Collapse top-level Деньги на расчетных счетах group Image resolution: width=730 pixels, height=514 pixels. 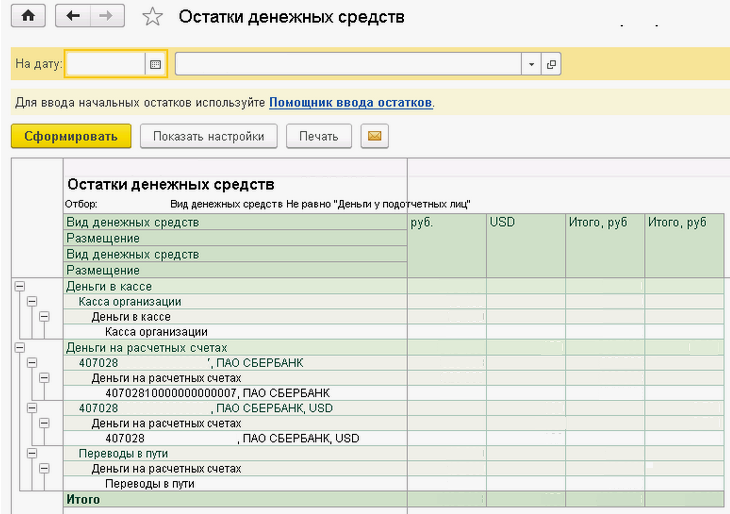[20, 348]
